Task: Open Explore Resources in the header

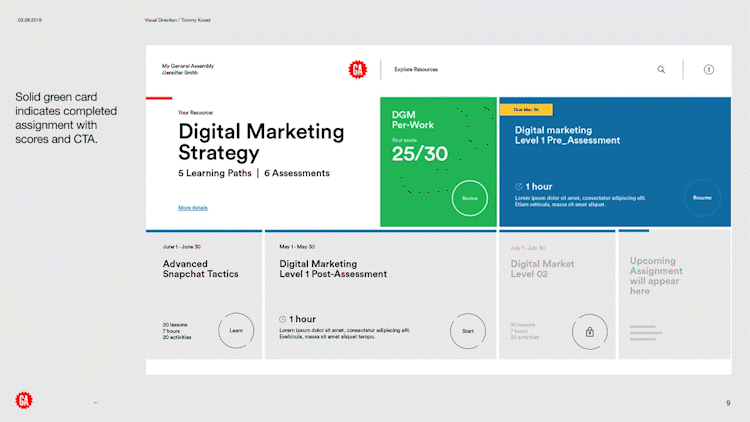Action: [416, 69]
